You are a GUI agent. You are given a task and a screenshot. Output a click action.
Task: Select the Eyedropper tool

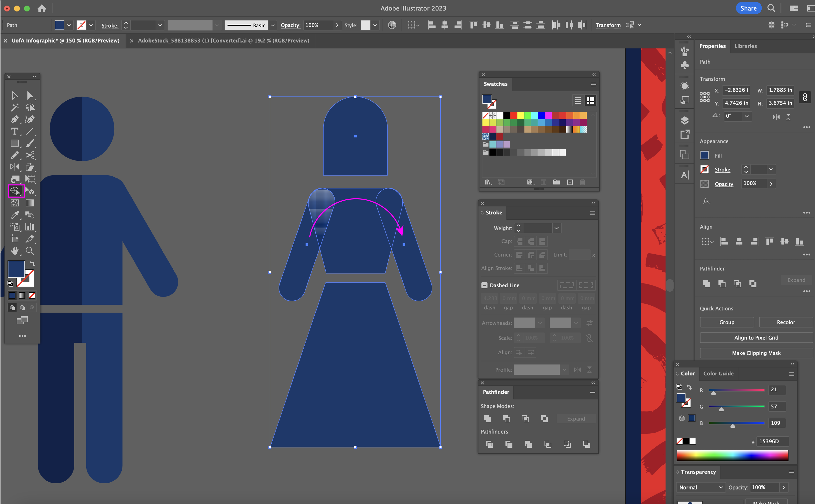[15, 215]
